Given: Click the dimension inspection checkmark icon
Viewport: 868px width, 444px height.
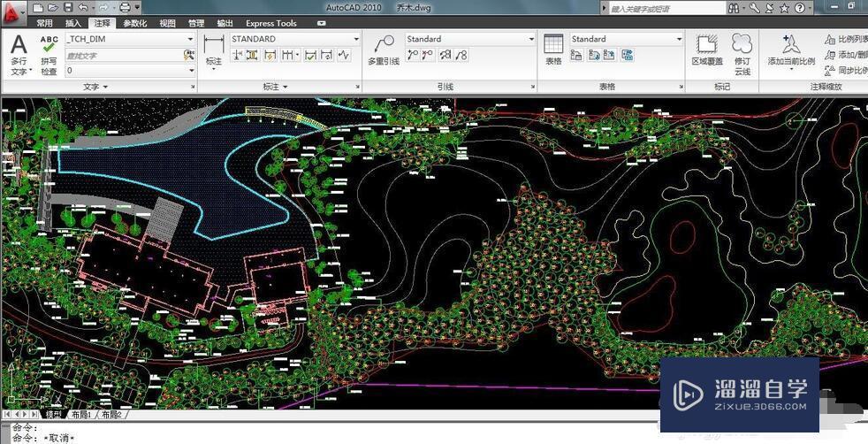Looking at the screenshot, I should (x=310, y=55).
